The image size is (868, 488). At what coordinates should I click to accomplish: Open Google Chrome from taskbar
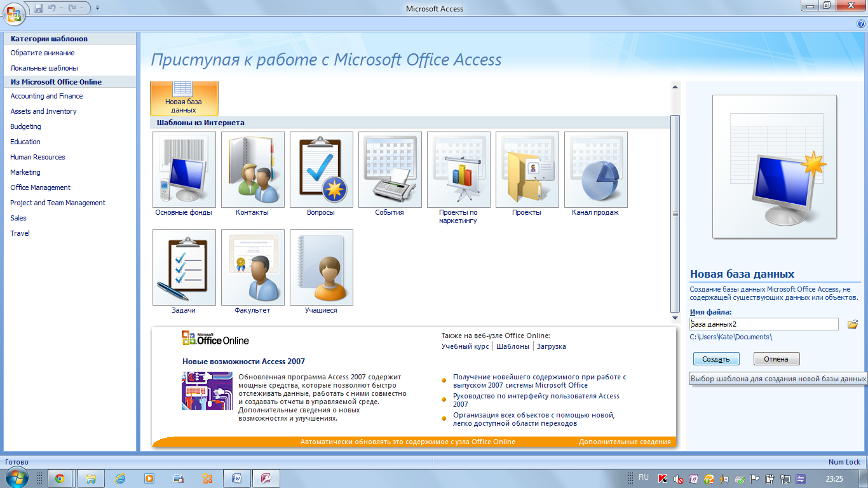coord(59,478)
